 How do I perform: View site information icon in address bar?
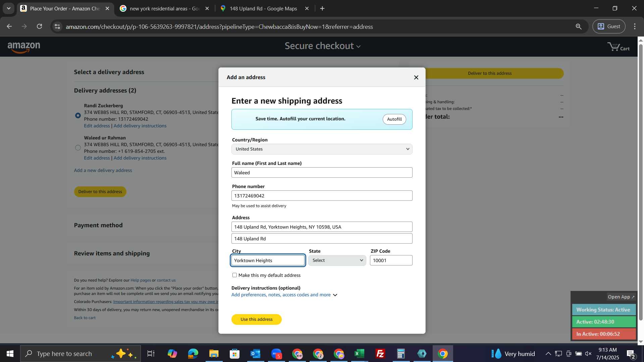click(57, 26)
